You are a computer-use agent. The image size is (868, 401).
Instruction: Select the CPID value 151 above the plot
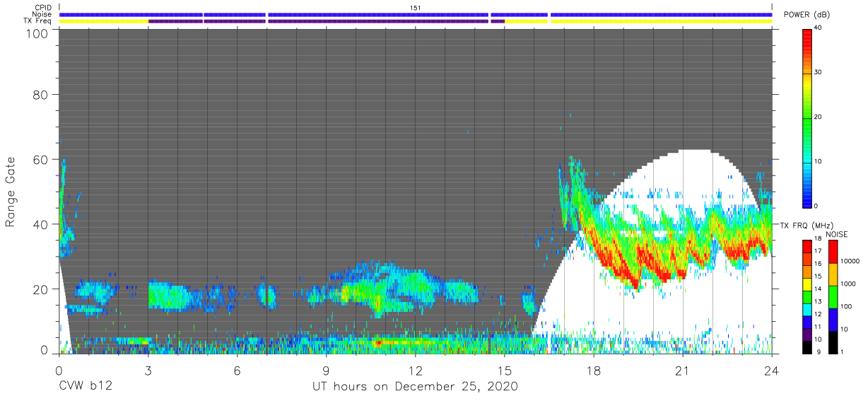(415, 7)
